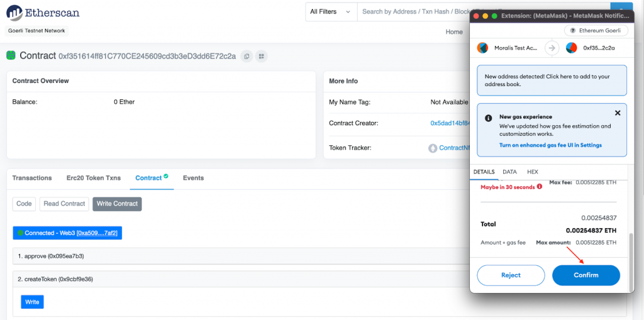
Task: Click the MetaMask popup vertical scrollbar
Action: pyautogui.click(x=631, y=262)
